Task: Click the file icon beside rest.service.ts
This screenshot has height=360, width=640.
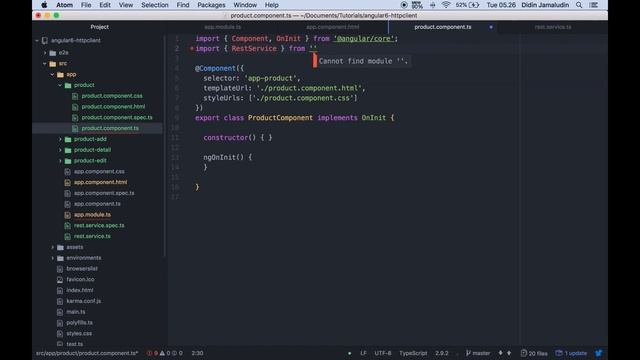Action: pyautogui.click(x=67, y=236)
